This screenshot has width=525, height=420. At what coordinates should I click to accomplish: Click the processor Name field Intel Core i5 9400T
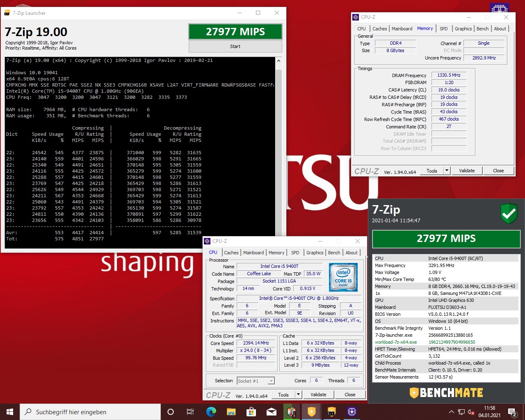pyautogui.click(x=279, y=266)
